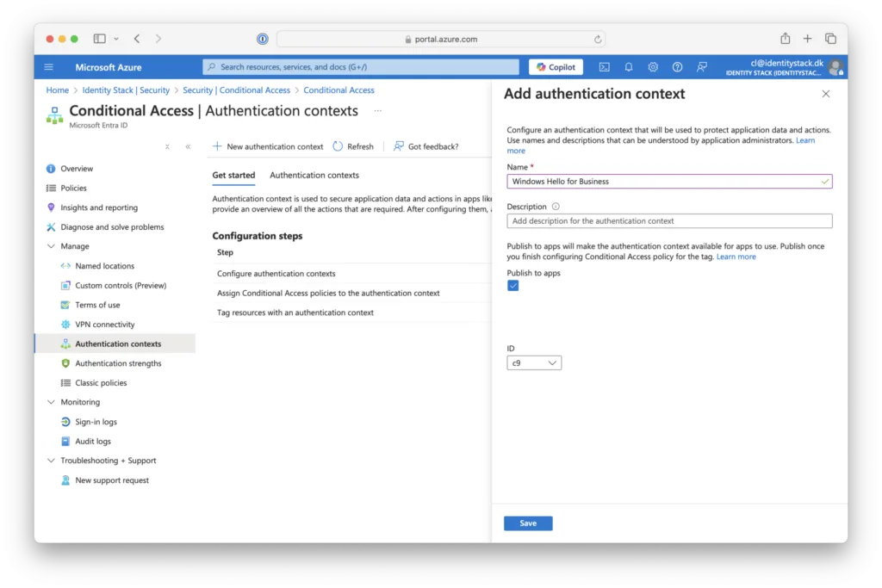Click the feedback icon in the top bar

[701, 67]
